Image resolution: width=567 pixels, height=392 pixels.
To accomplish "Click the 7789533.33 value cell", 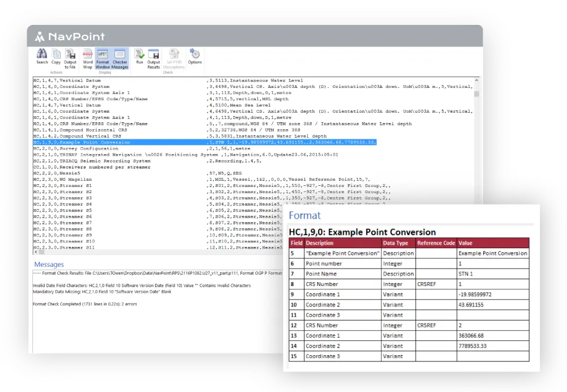I will 493,346.
